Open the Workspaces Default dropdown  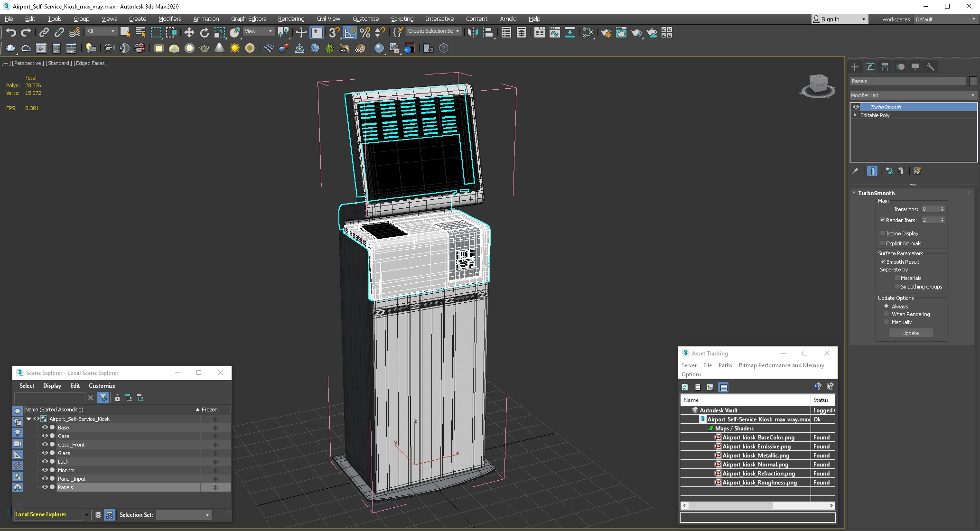coord(945,19)
